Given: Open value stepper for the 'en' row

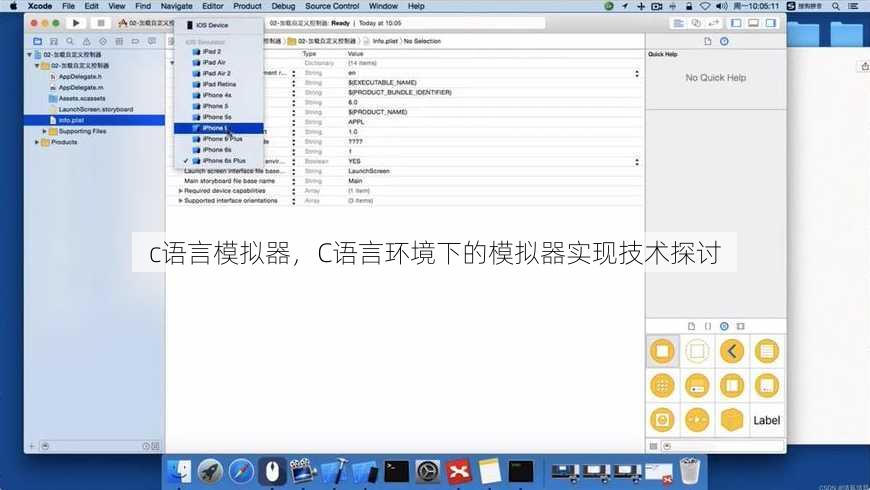Looking at the screenshot, I should coord(637,73).
